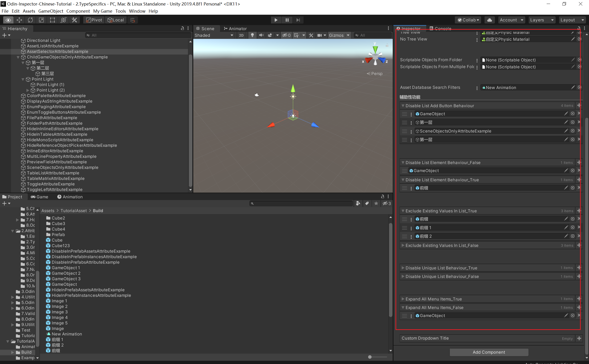Open custom editor tools icon
Image resolution: width=589 pixels, height=364 pixels.
click(x=75, y=20)
